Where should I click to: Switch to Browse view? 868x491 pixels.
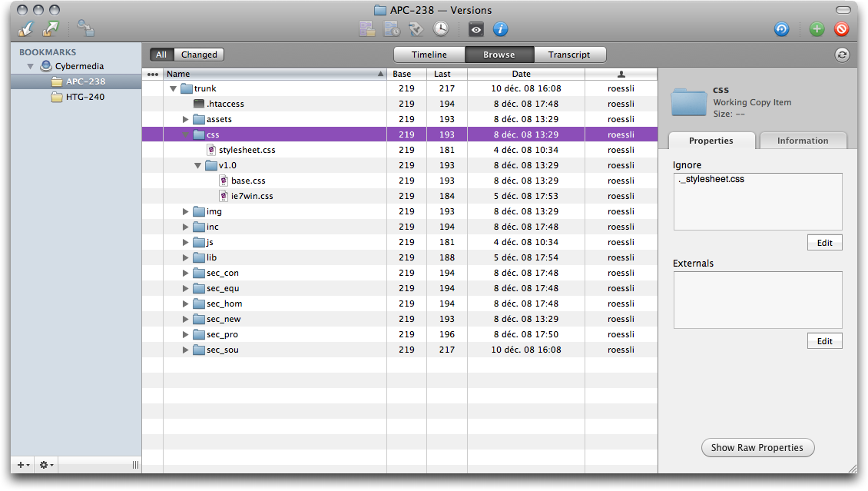(x=499, y=55)
